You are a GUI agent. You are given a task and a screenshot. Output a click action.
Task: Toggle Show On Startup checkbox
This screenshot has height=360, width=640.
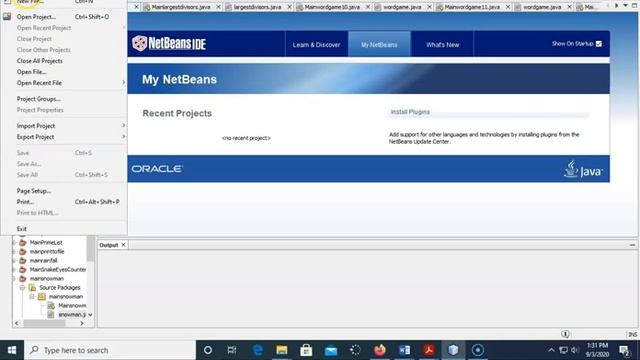[x=599, y=44]
